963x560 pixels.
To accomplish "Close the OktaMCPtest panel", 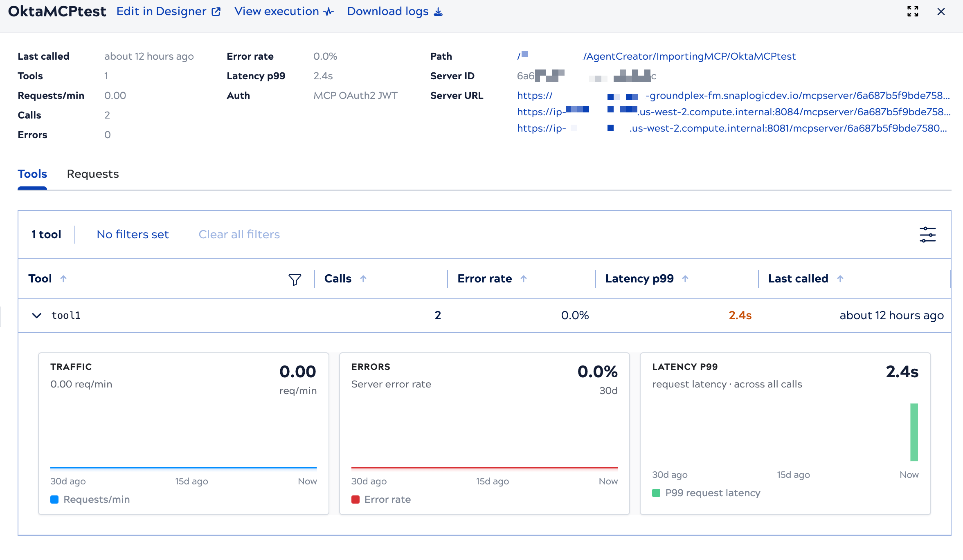I will coord(941,11).
